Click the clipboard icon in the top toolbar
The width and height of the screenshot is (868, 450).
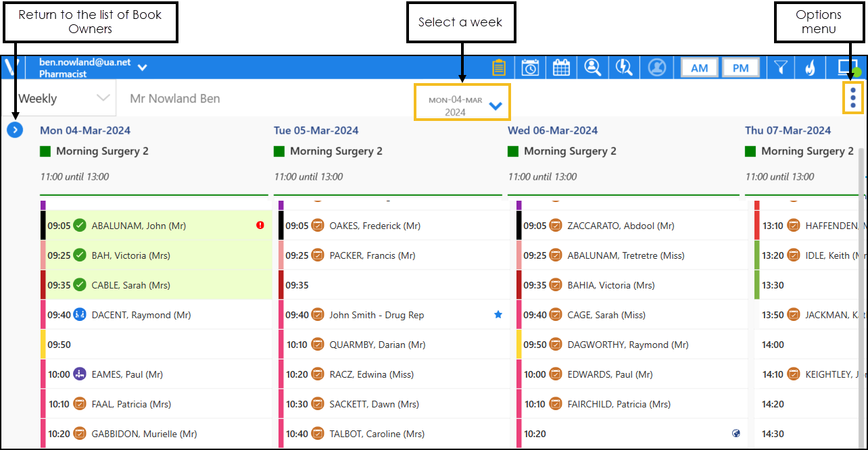(499, 68)
